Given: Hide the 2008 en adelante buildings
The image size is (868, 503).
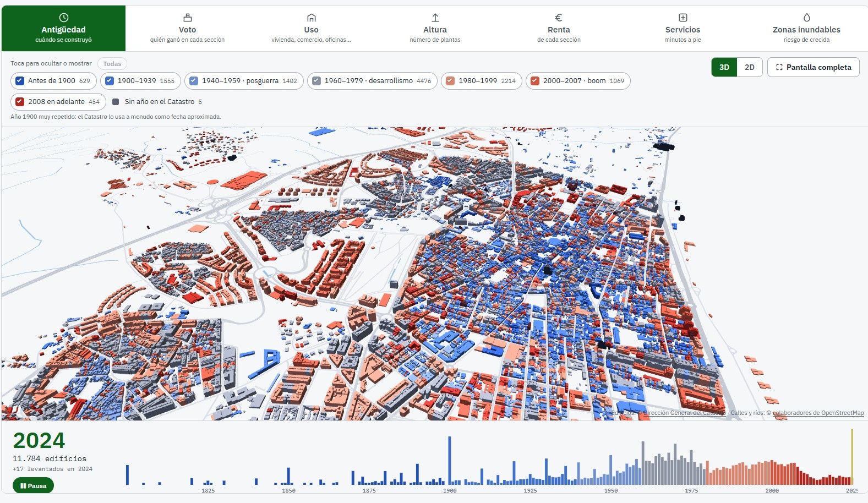Looking at the screenshot, I should (x=20, y=102).
